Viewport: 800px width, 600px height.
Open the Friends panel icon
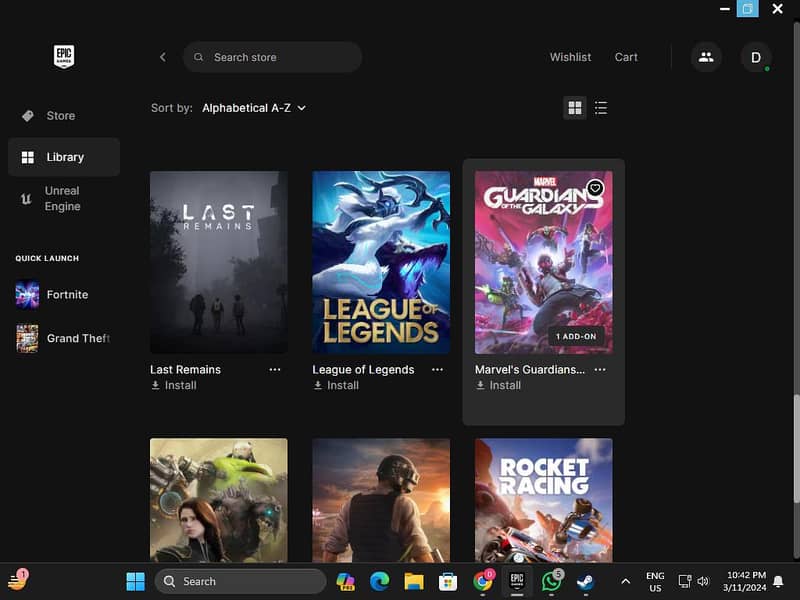(x=706, y=57)
